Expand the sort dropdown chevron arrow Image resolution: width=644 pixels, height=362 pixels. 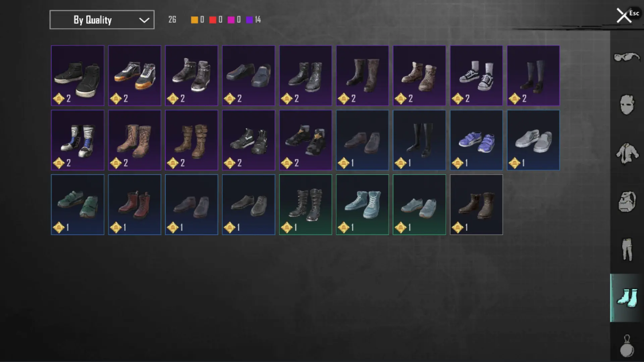point(144,20)
